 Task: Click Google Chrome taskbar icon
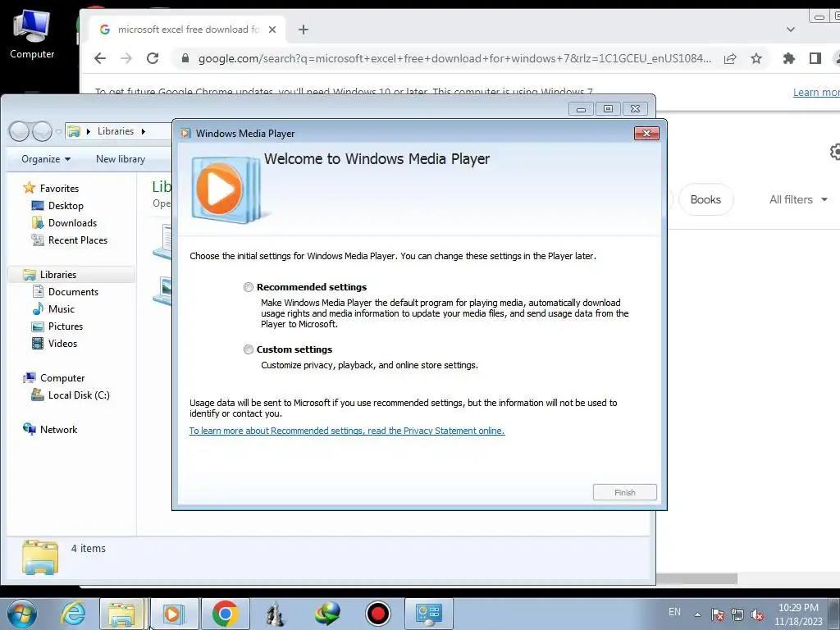[x=225, y=614]
